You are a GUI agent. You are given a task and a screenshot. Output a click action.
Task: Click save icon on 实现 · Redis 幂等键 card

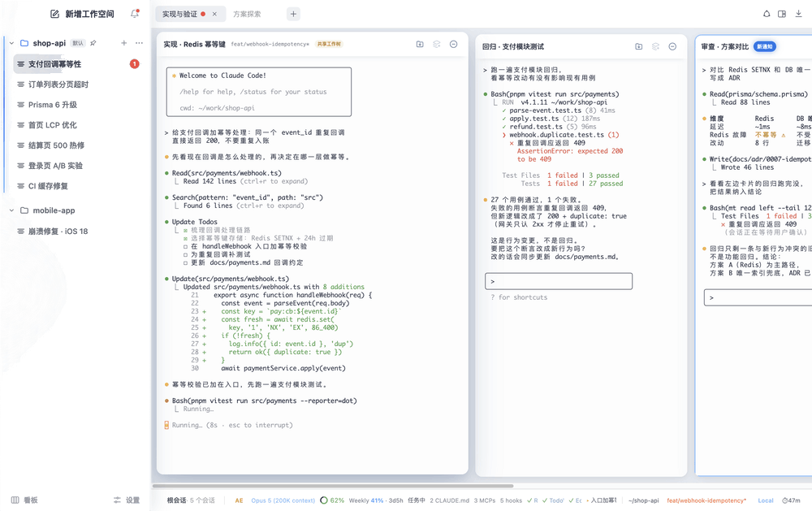tap(420, 44)
